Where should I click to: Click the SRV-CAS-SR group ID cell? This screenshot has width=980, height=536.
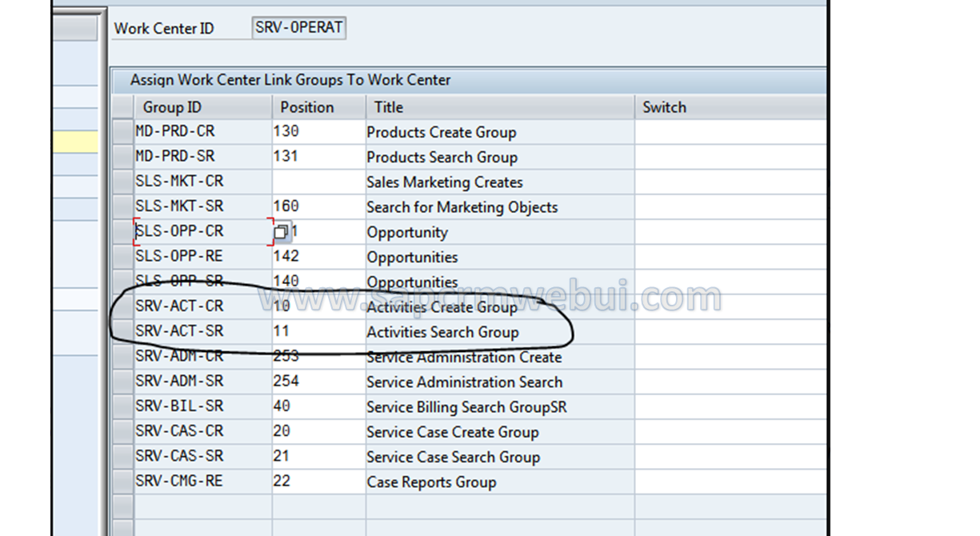(x=203, y=456)
